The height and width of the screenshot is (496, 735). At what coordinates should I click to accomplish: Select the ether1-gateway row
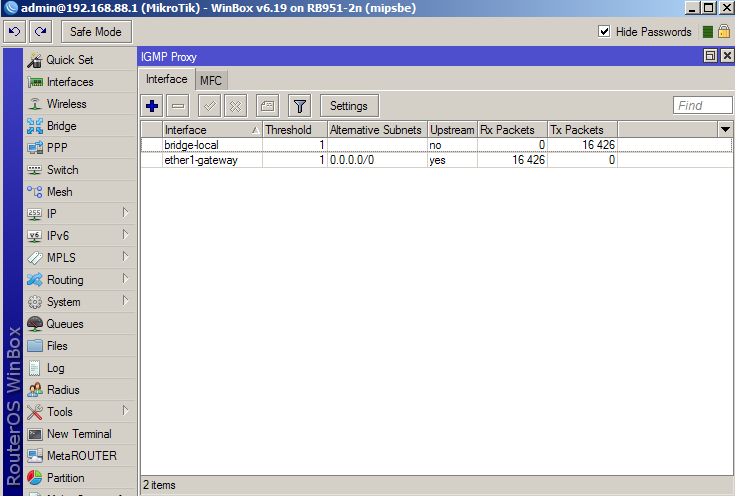tap(436, 160)
